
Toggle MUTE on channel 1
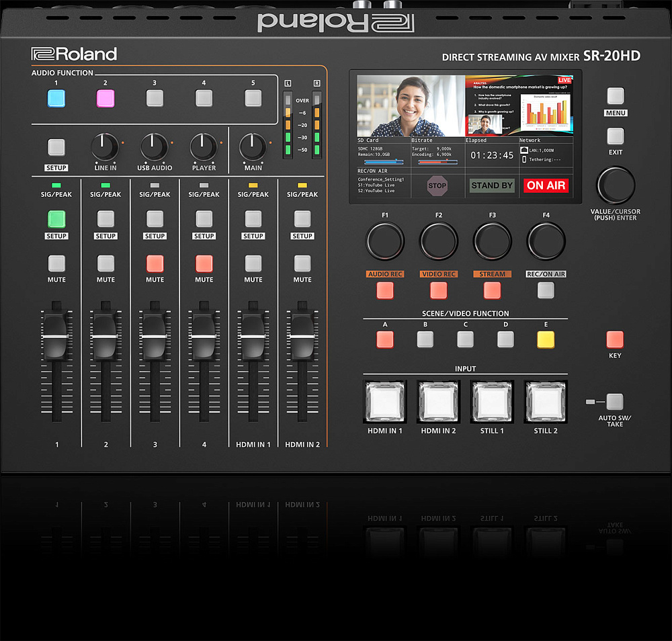tap(56, 263)
